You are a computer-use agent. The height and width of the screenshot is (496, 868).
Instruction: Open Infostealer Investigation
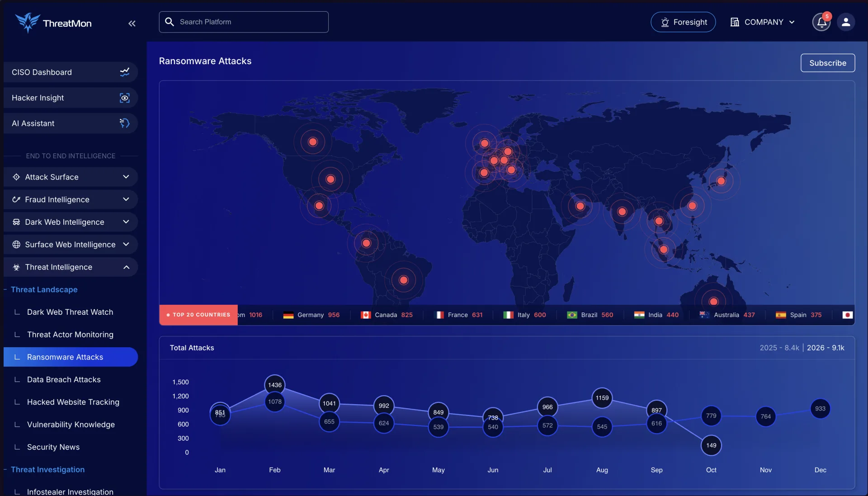70,491
